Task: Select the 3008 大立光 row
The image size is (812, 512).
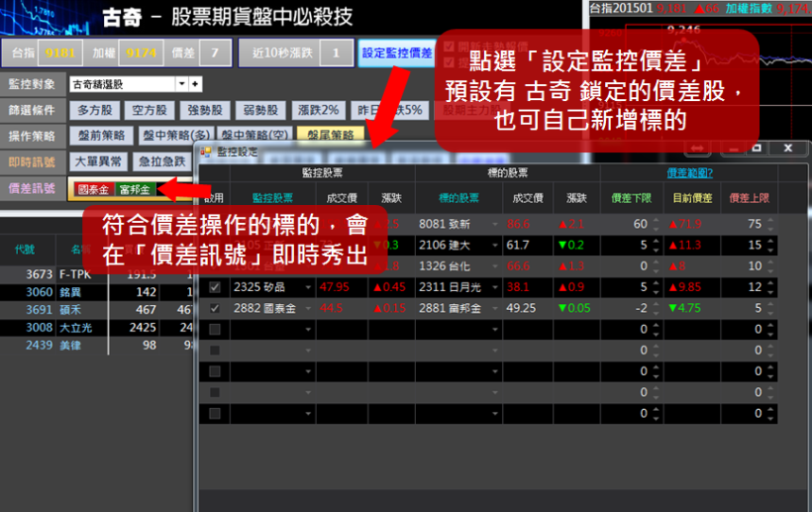Action: (x=97, y=327)
